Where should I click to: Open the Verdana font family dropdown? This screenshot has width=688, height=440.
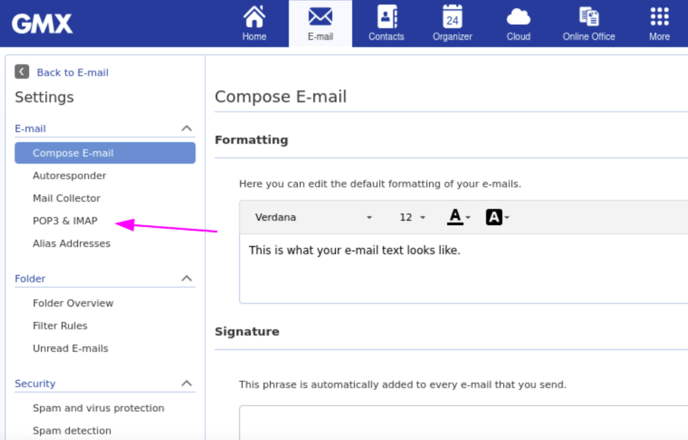pyautogui.click(x=313, y=217)
